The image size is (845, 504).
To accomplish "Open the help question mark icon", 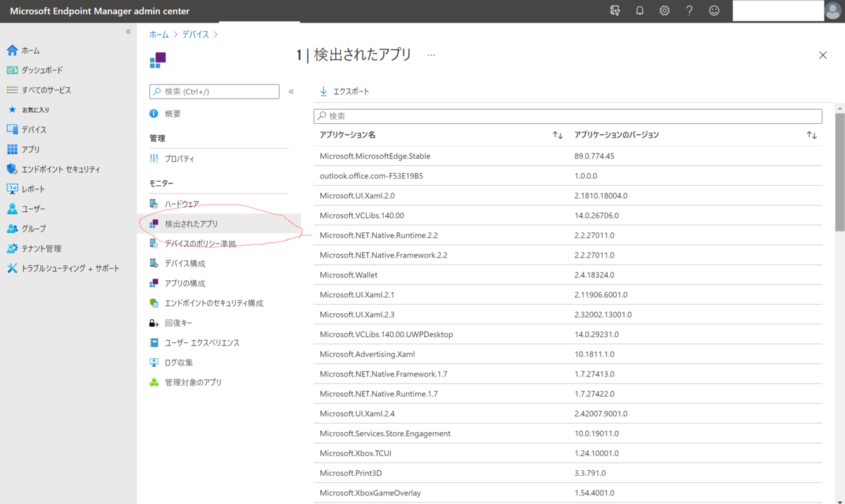I will point(689,11).
